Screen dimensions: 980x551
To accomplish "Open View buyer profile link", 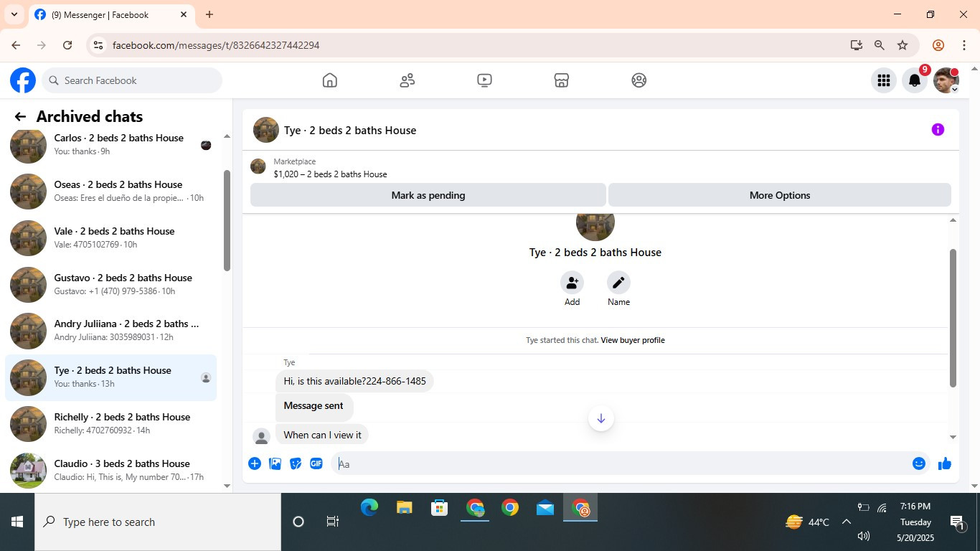I will point(633,340).
